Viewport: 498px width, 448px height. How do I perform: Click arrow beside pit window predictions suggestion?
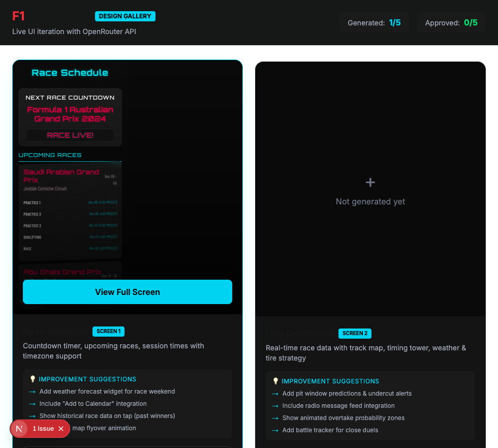[x=275, y=394]
